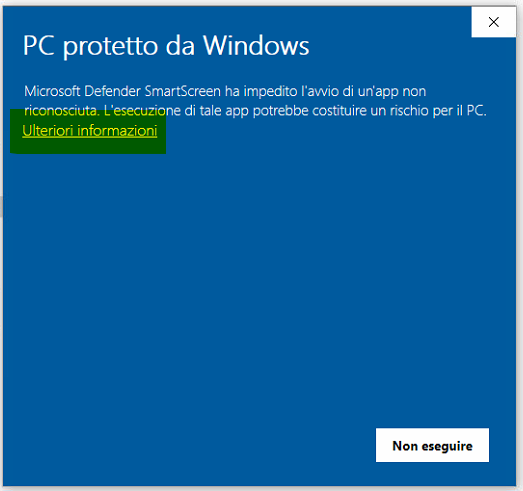Click the 'riconosciuta' word in the message

(62, 111)
